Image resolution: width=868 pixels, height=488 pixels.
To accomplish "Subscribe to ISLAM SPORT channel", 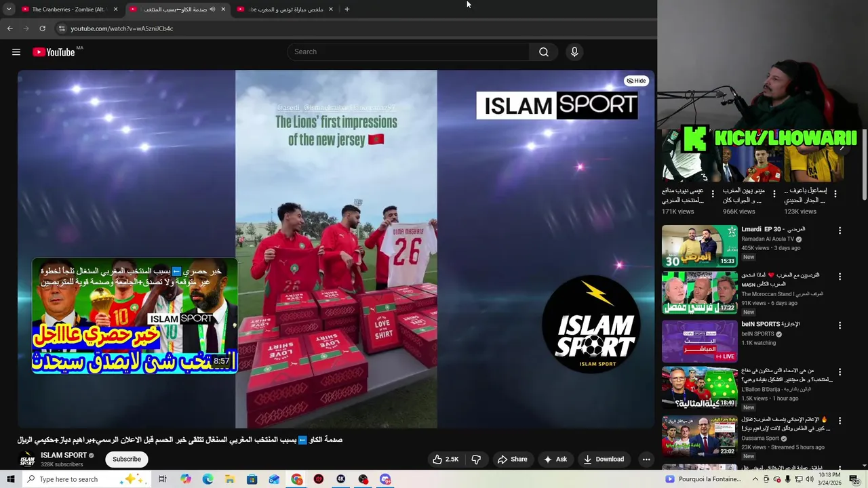I will pos(127,459).
